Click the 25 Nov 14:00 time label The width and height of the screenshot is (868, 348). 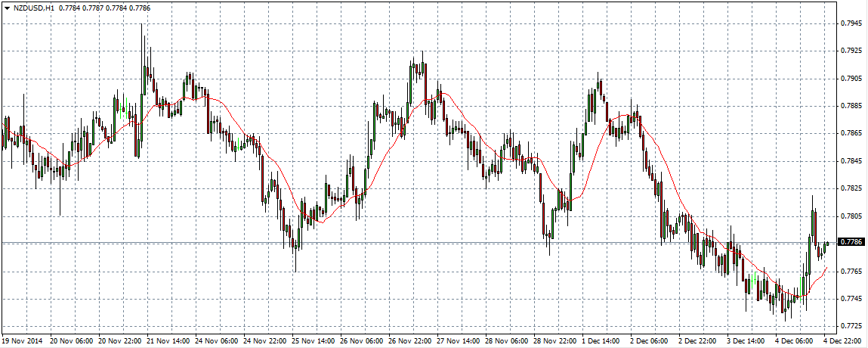312,341
